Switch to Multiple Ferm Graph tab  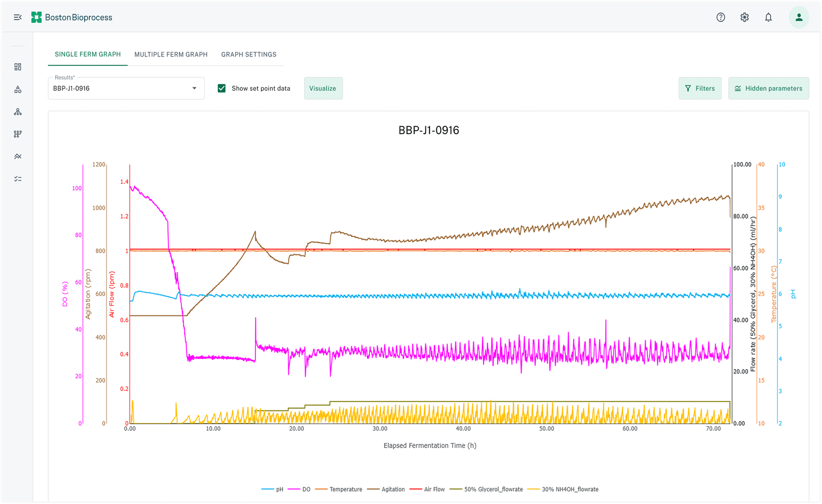[x=171, y=54]
